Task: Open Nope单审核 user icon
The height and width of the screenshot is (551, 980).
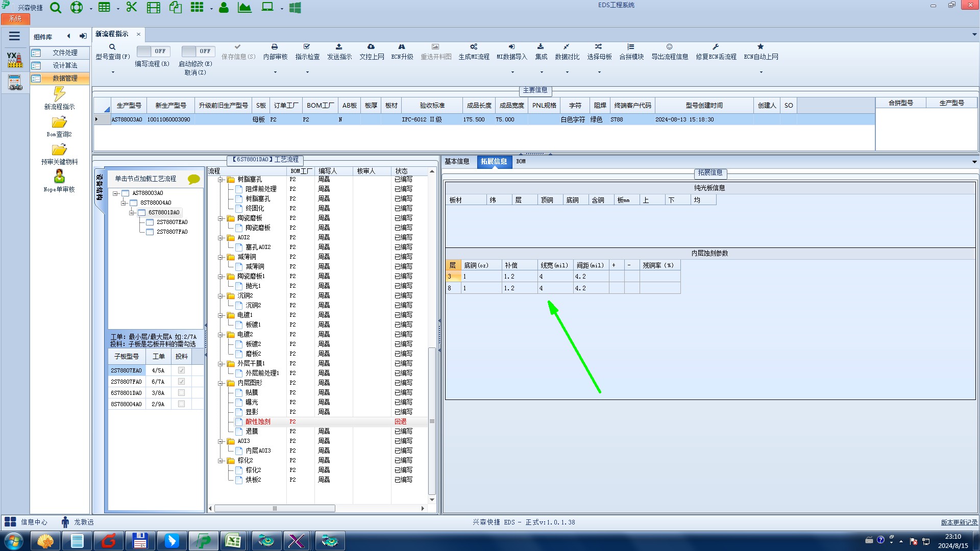Action: coord(59,177)
